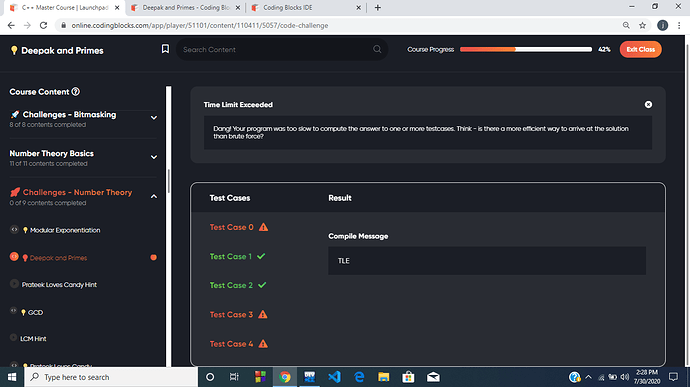
Task: Collapse Challenges - Number Theory chevron
Action: coord(154,196)
